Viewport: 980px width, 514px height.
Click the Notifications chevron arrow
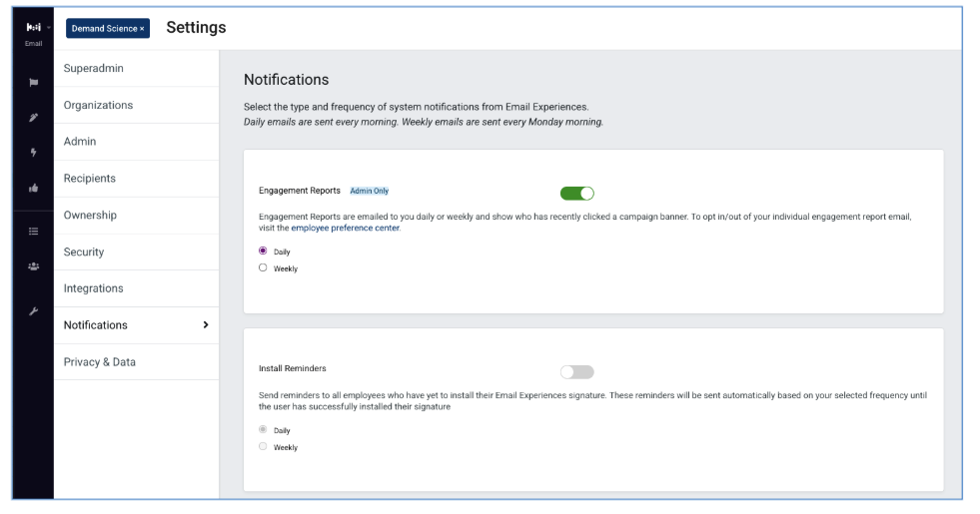point(206,324)
